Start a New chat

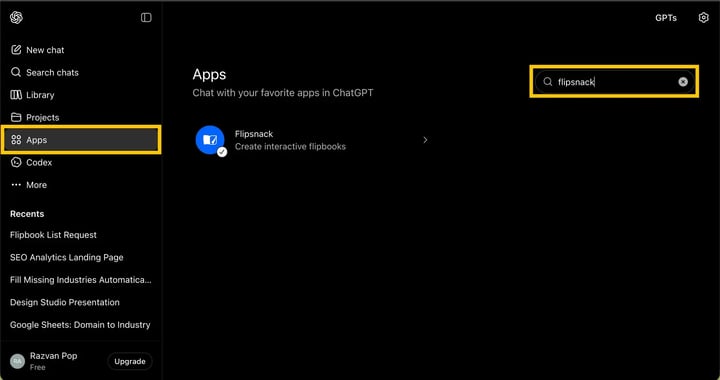(81, 50)
